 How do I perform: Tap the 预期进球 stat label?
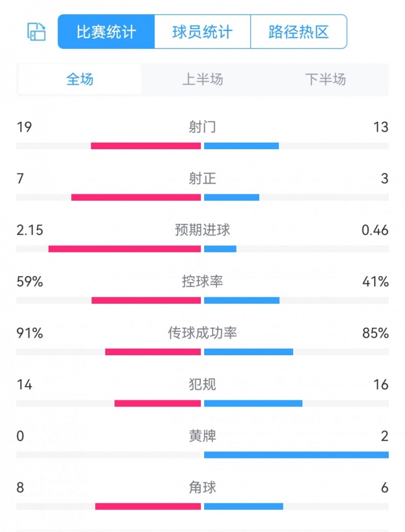point(202,230)
